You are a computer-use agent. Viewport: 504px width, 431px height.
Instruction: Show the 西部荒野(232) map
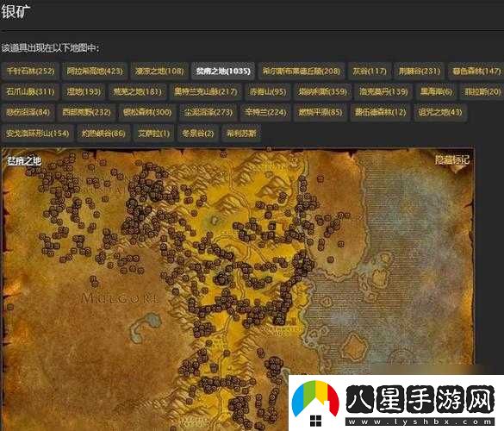pyautogui.click(x=86, y=112)
